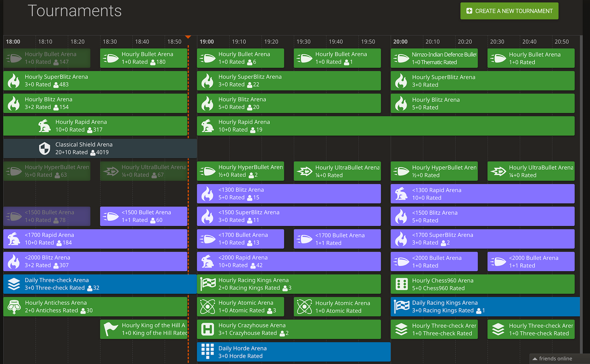This screenshot has height=364, width=590.
Task: Click CREATE A NEW TOURNAMENT button
Action: point(510,12)
